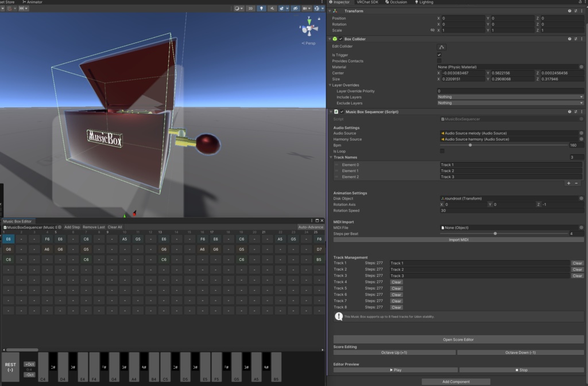Collapse the Layer Overrides section
The image size is (588, 386).
point(330,85)
